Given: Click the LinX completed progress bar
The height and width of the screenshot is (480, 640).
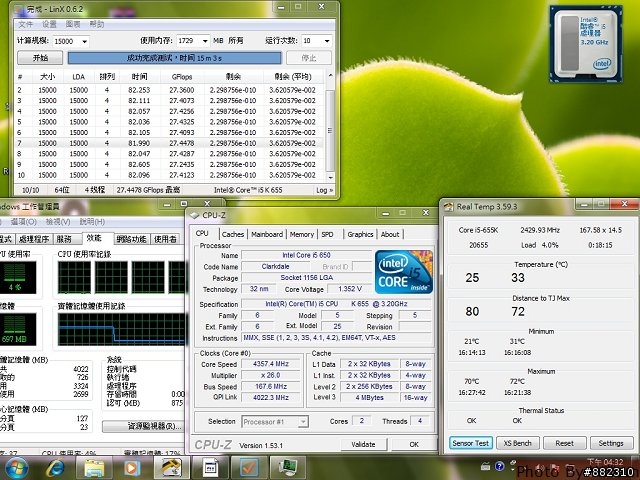Looking at the screenshot, I should (175, 58).
